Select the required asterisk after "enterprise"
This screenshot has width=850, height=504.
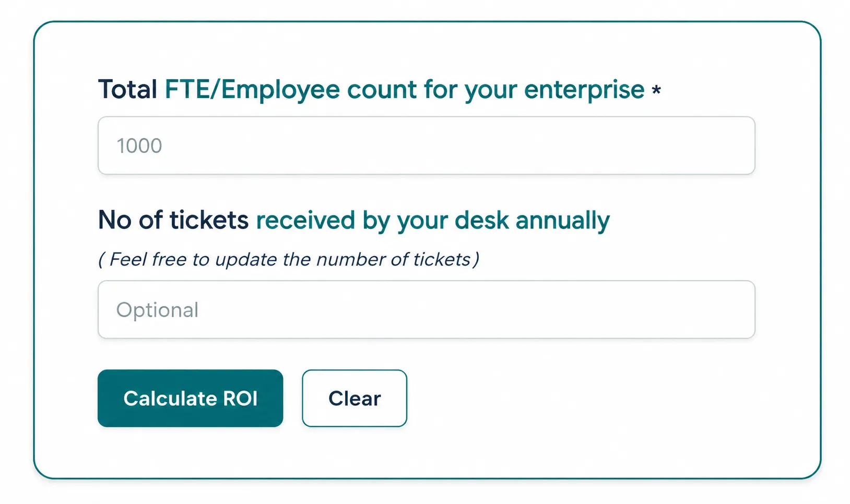(656, 90)
